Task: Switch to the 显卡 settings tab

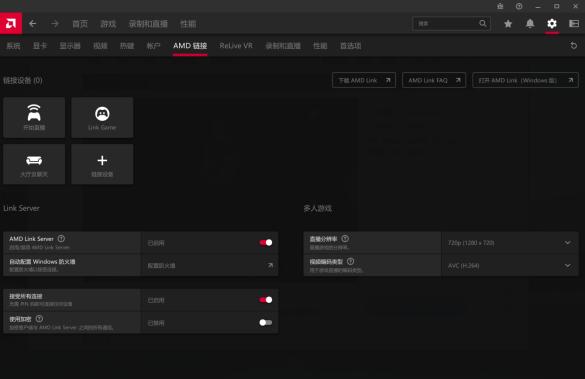Action: point(40,46)
